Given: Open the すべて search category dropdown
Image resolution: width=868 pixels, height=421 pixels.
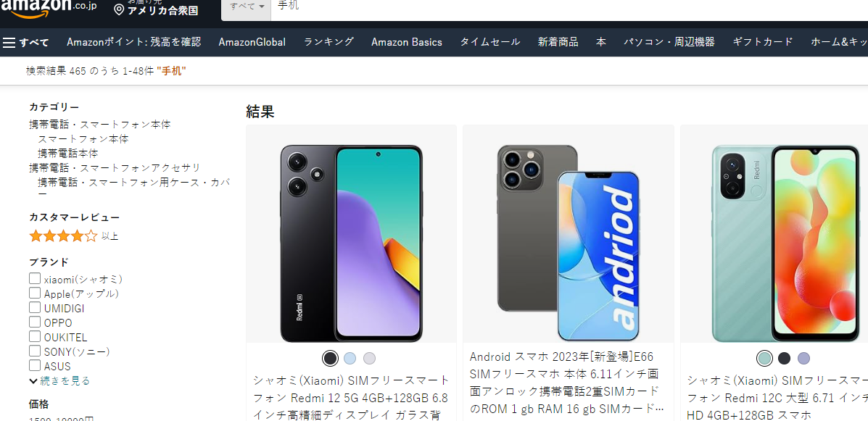Looking at the screenshot, I should click(247, 7).
